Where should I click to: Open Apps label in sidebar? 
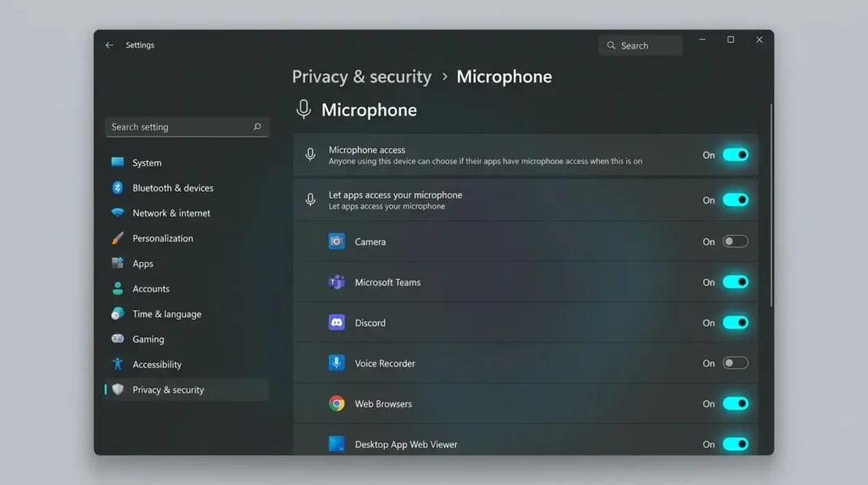142,264
